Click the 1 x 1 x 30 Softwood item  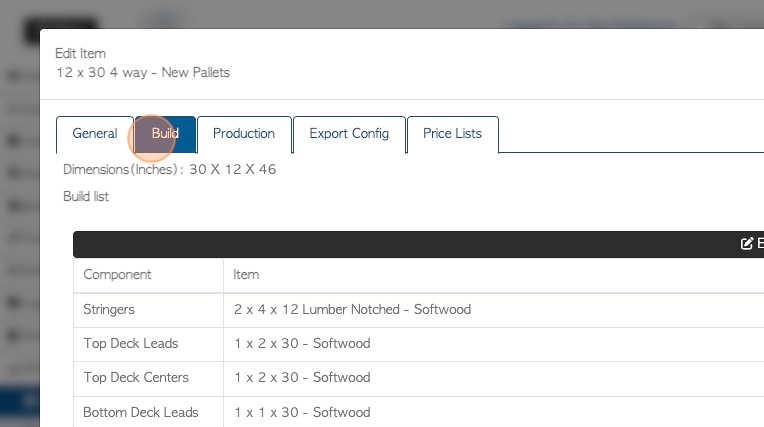[302, 412]
